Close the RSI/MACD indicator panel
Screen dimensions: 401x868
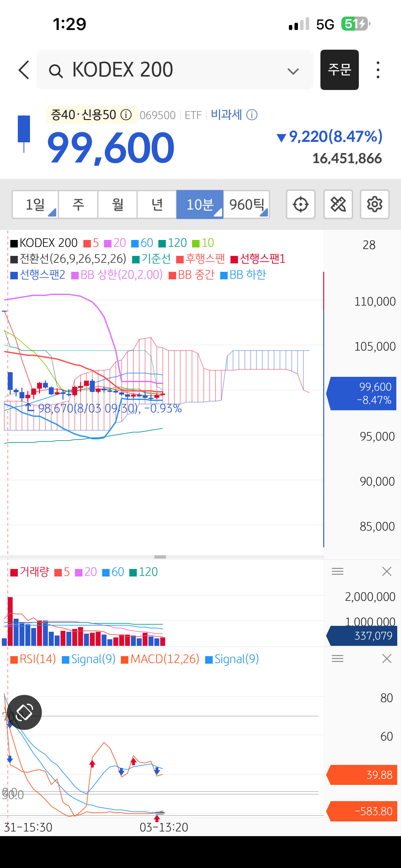pyautogui.click(x=387, y=658)
